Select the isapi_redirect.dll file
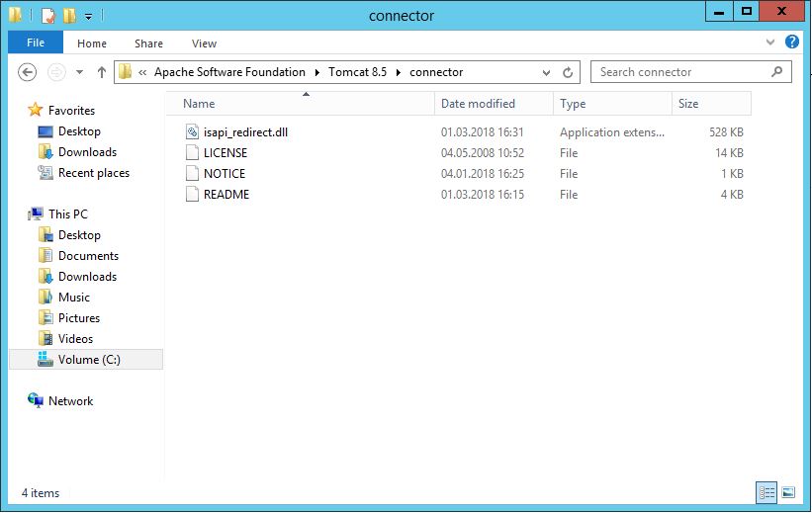 click(245, 132)
